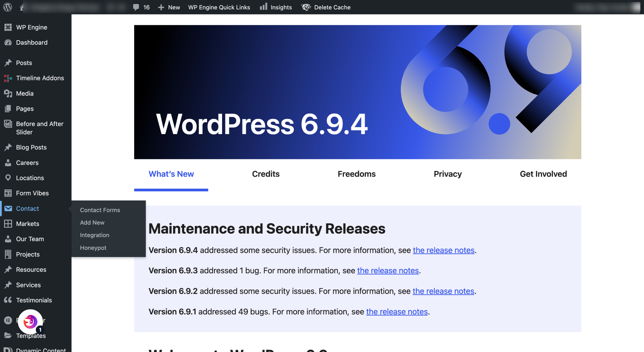Open release notes link for Version 6.9.2
Screen dimensions: 644x352
coord(443,291)
